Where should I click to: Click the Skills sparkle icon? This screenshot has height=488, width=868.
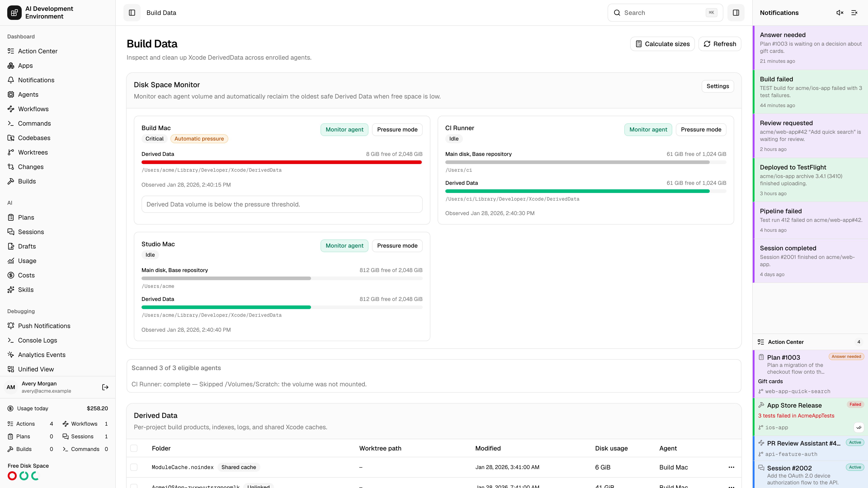[x=11, y=290]
